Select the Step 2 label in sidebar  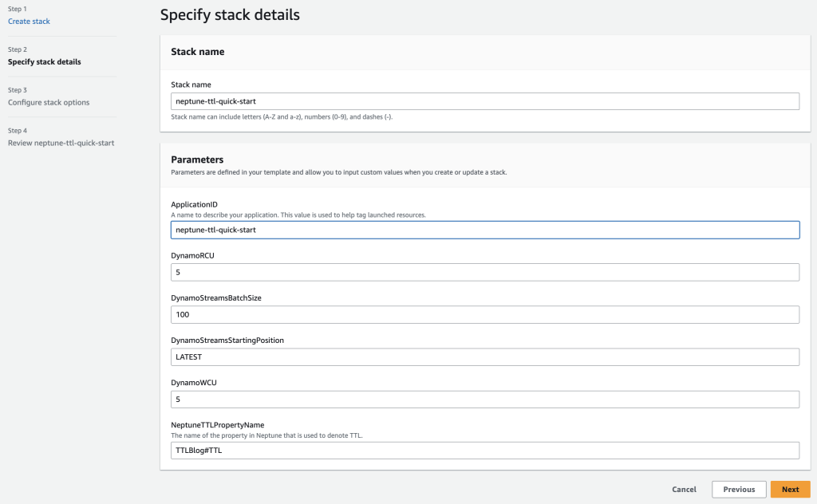[x=15, y=49]
